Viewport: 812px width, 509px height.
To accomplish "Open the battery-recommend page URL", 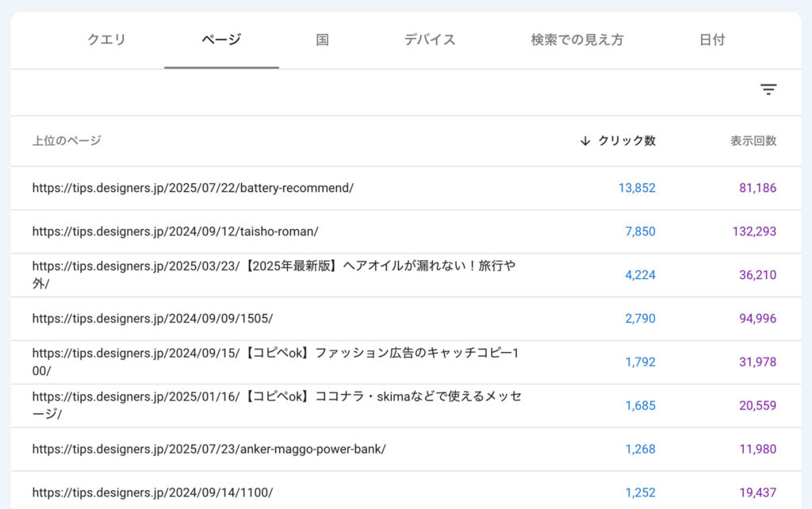I will 193,188.
